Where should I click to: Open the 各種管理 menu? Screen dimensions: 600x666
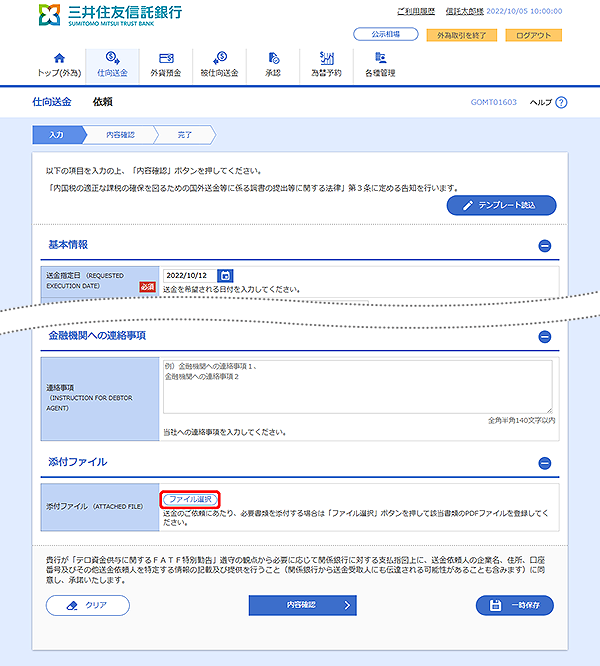pyautogui.click(x=380, y=65)
